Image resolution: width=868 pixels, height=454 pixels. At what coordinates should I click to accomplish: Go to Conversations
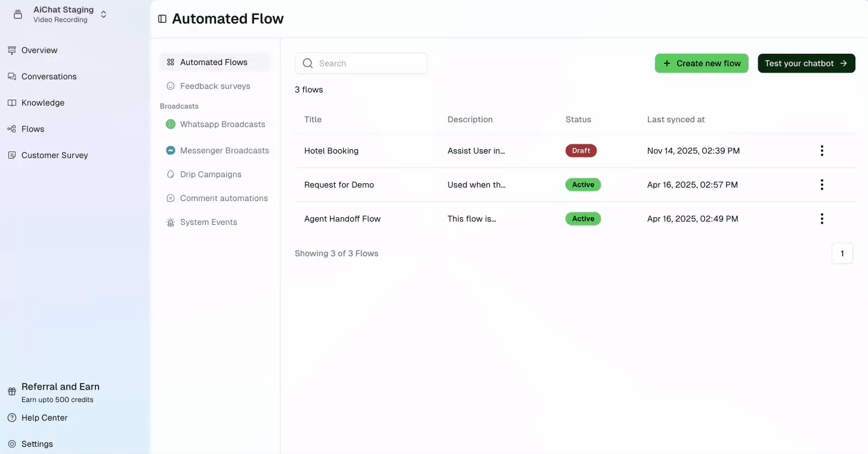point(49,76)
